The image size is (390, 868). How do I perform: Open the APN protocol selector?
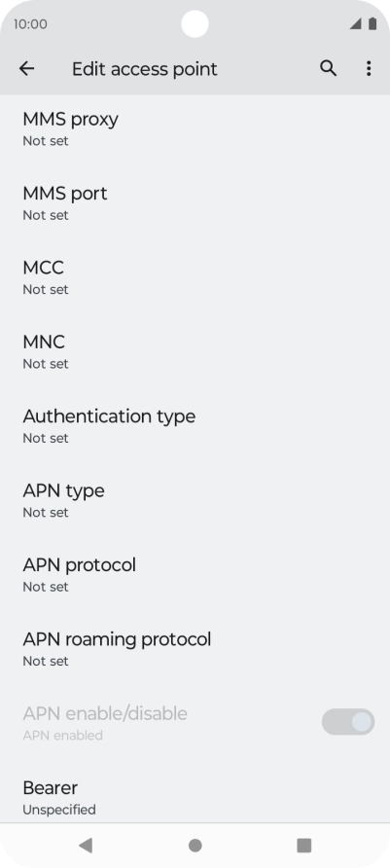click(195, 574)
